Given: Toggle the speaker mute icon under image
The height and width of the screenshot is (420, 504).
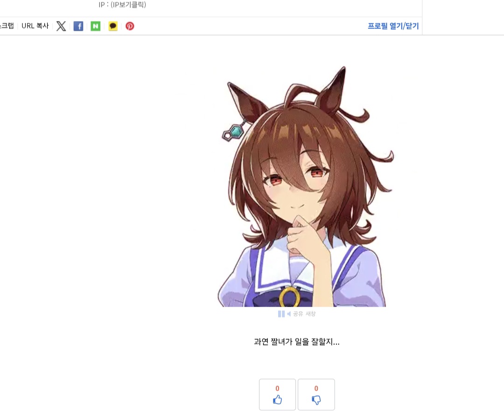Looking at the screenshot, I should (x=289, y=314).
